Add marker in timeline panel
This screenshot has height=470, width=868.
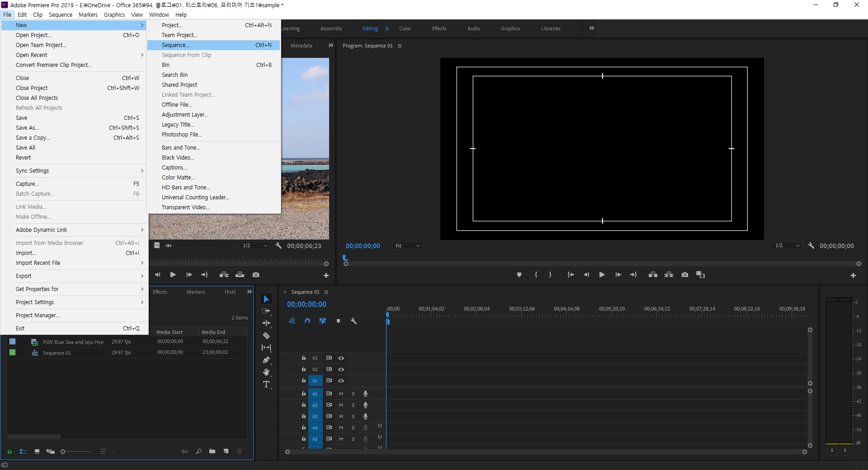click(338, 321)
